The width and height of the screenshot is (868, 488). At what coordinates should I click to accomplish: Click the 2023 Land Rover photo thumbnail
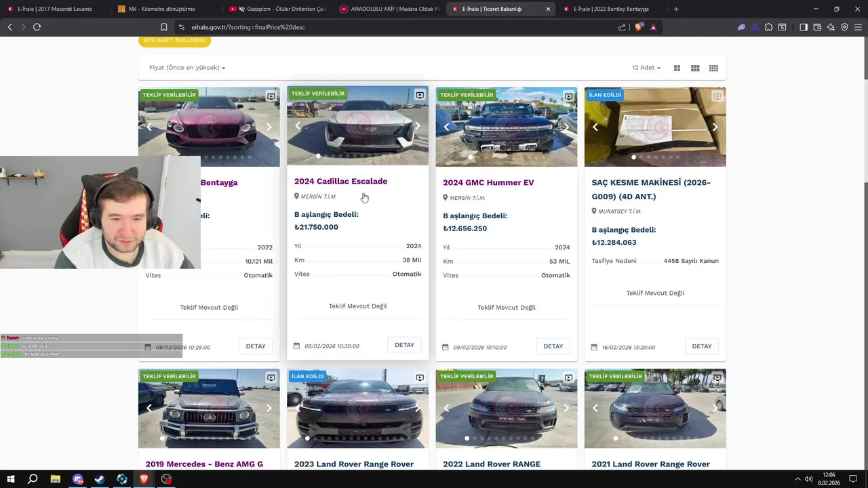point(357,408)
